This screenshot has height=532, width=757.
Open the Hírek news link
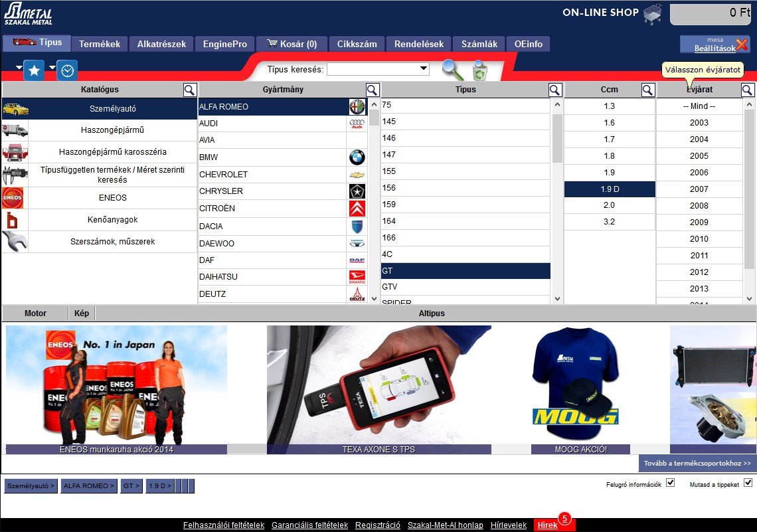point(547,525)
